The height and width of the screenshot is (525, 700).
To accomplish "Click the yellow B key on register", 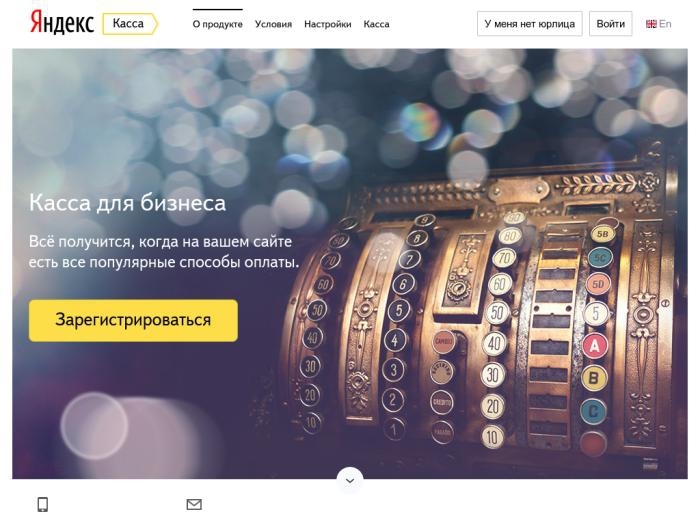I will pyautogui.click(x=594, y=378).
